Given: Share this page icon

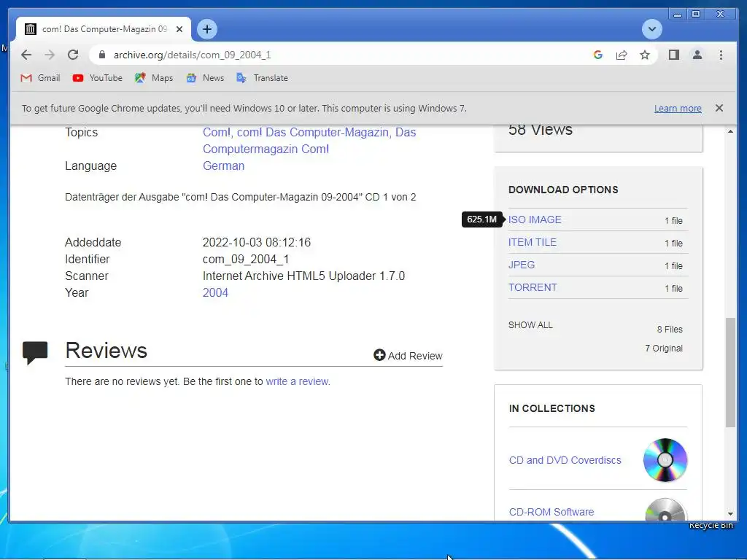Looking at the screenshot, I should (x=622, y=55).
